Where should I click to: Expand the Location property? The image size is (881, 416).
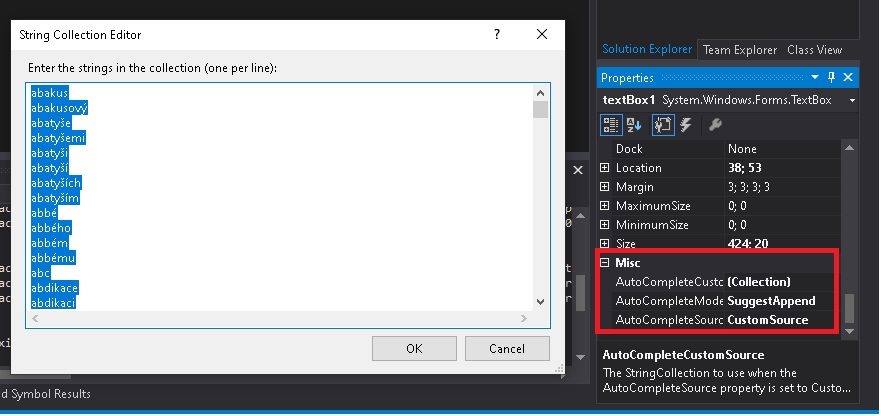click(605, 168)
